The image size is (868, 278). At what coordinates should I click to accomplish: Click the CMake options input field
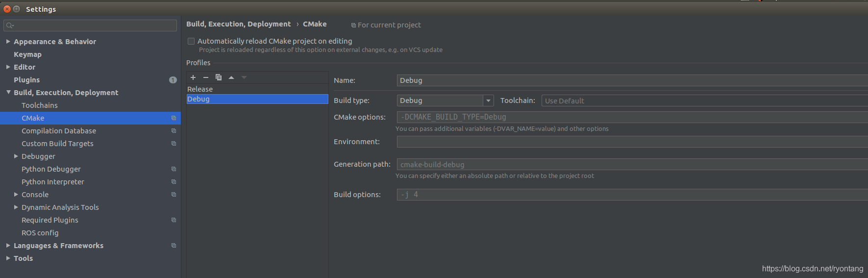[632, 117]
